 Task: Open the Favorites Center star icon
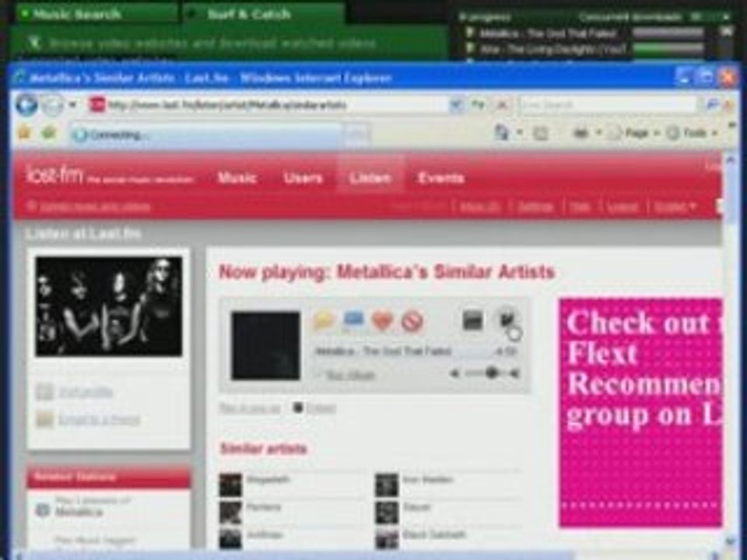click(24, 133)
